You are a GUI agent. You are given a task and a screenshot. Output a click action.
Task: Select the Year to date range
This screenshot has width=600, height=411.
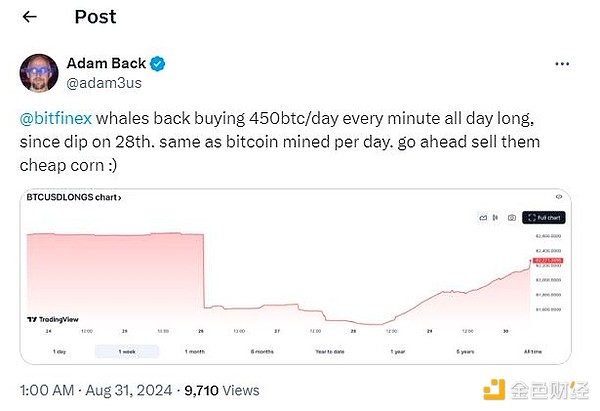point(329,351)
